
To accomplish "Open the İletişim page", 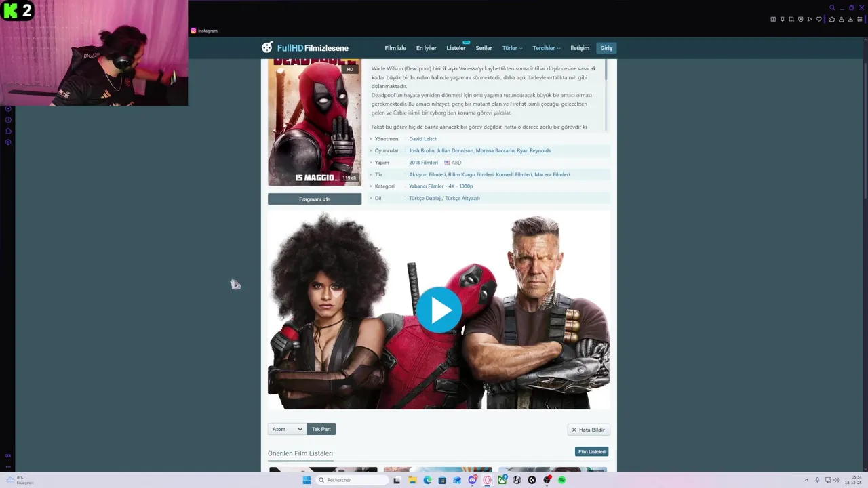I will tap(580, 48).
